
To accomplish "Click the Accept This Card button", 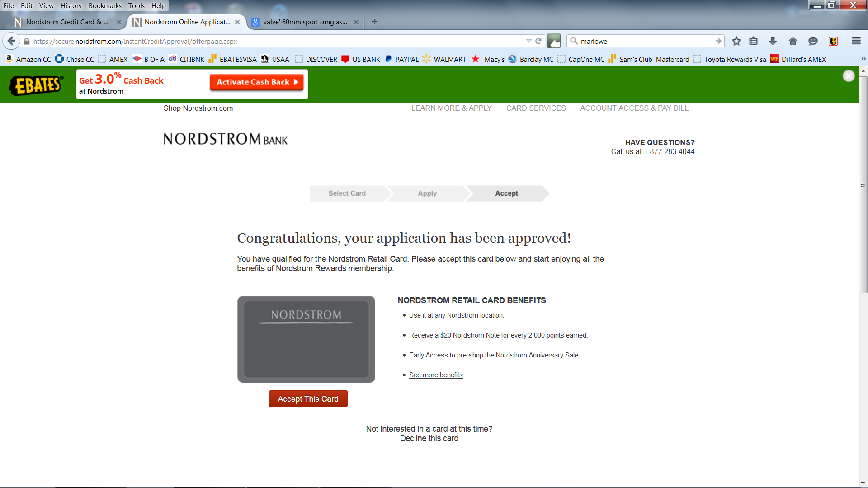I will pyautogui.click(x=308, y=399).
